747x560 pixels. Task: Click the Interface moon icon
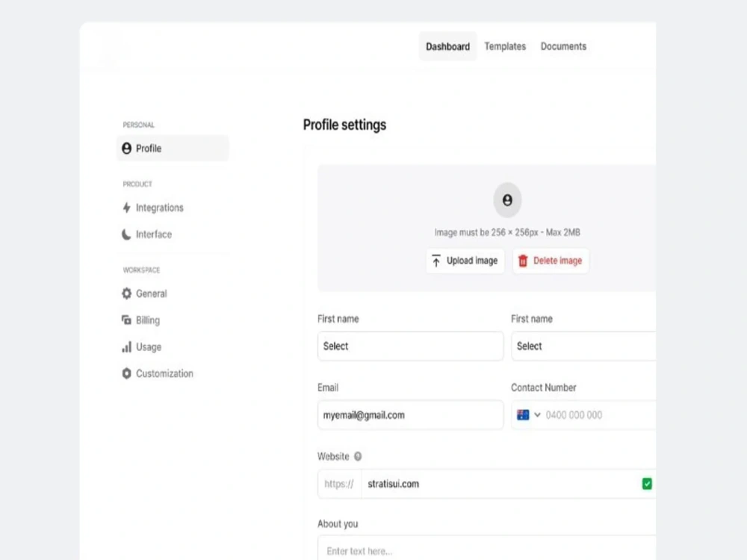pos(125,234)
